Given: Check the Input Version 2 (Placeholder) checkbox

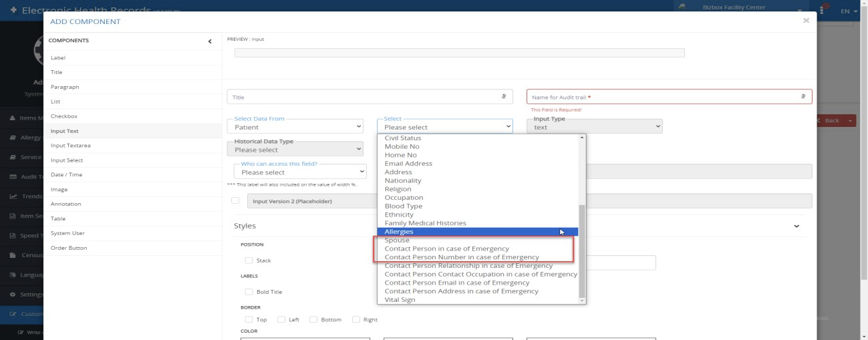Looking at the screenshot, I should click(235, 200).
